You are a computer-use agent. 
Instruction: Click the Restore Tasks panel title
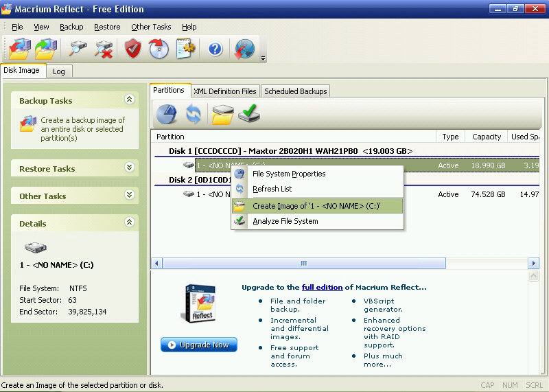point(47,169)
